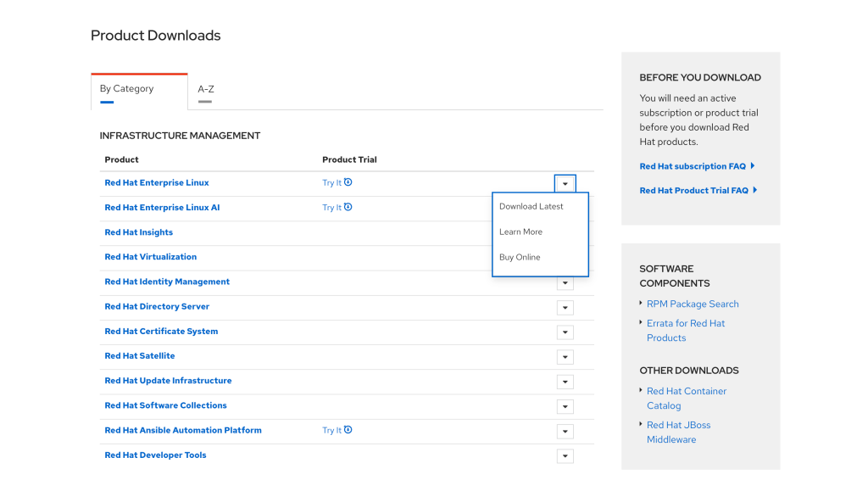This screenshot has width=868, height=480.
Task: Click arrow icon after Red Hat subscription FAQ
Action: [x=753, y=166]
